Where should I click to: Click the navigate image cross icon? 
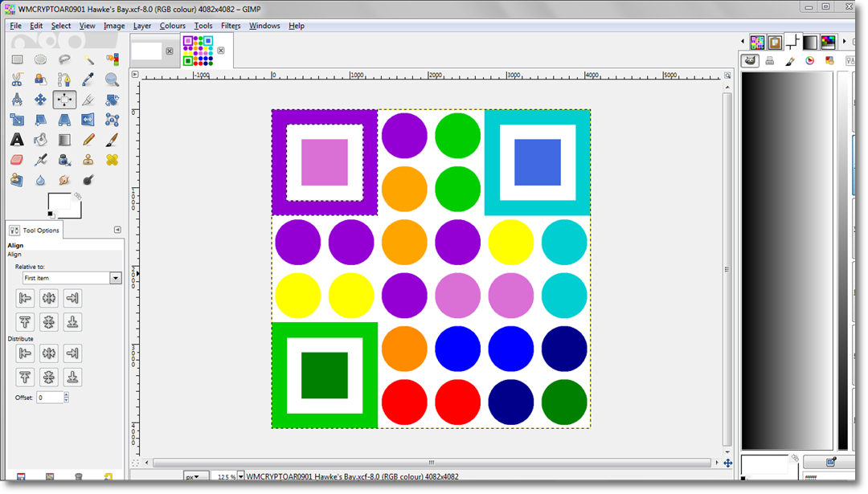(727, 463)
